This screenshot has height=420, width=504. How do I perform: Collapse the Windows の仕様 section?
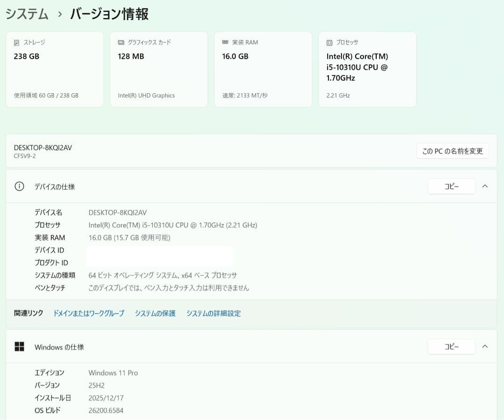tap(484, 346)
